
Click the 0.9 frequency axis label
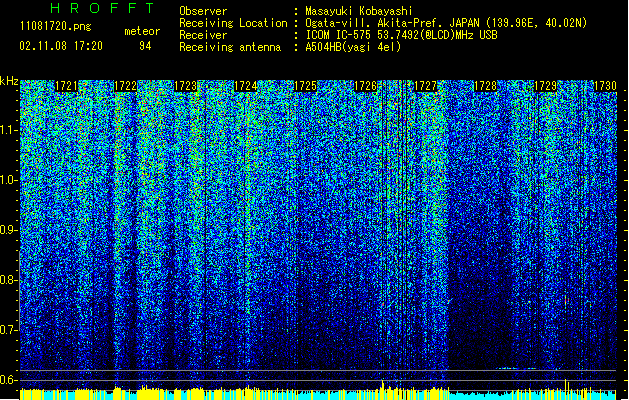pyautogui.click(x=9, y=230)
